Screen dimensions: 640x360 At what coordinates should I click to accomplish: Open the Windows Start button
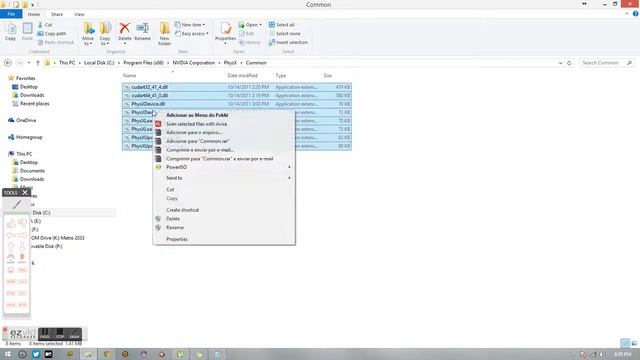7,354
